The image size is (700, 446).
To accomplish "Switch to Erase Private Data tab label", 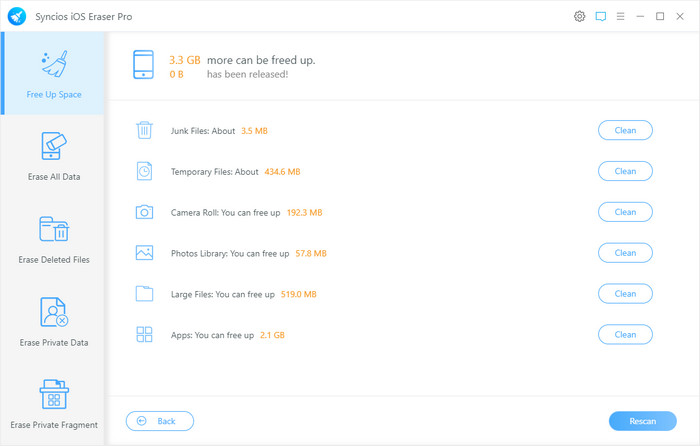I will (x=54, y=343).
